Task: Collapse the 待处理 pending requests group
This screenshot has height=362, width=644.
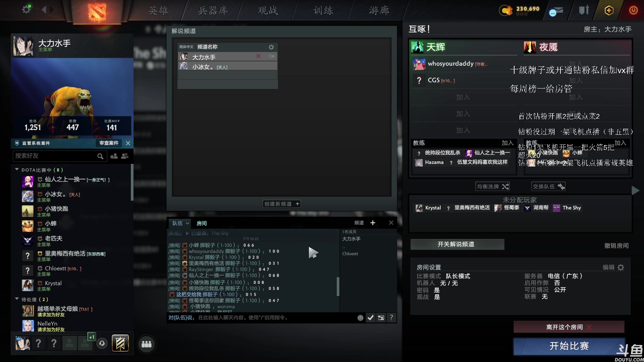Action: [16, 299]
